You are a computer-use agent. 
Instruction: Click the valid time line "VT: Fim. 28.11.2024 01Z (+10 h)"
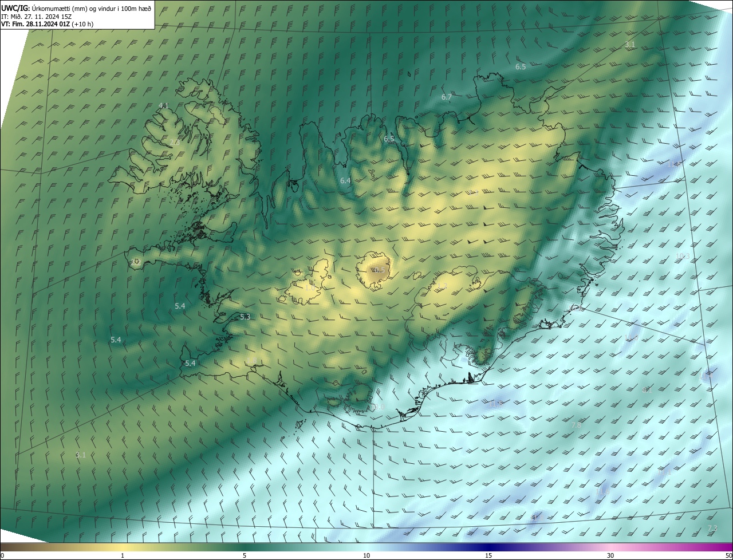click(x=47, y=24)
